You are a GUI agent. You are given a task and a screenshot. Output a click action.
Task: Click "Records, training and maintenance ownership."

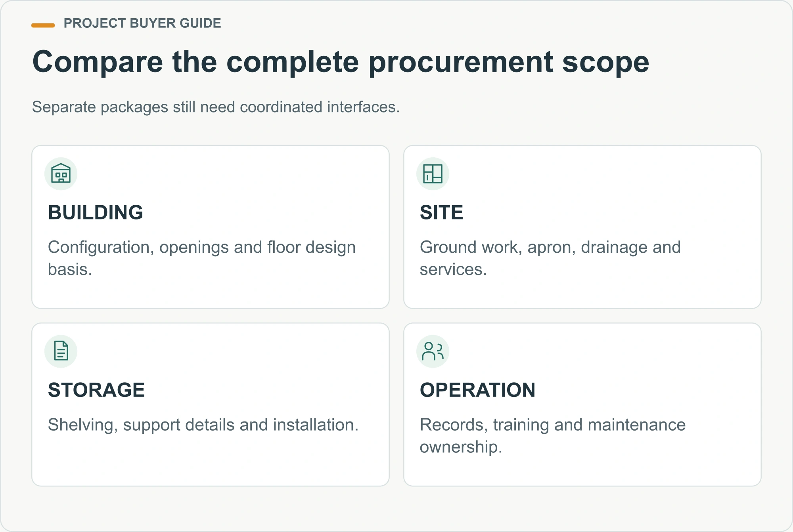553,435
